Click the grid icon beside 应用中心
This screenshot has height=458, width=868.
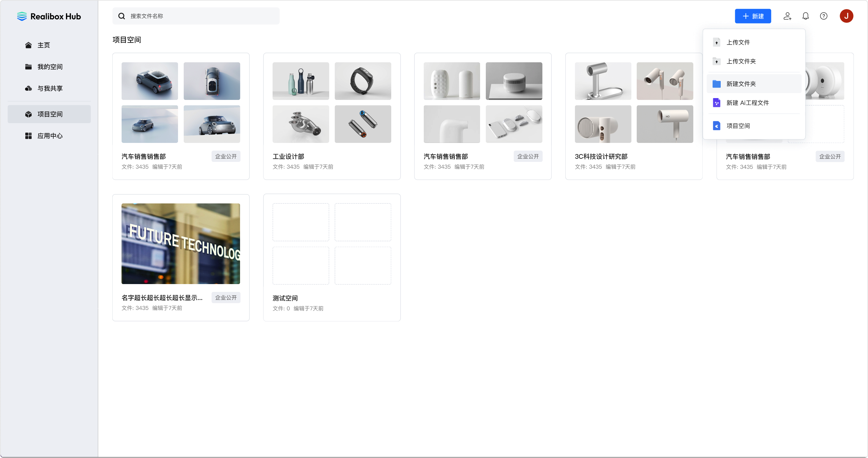[28, 136]
